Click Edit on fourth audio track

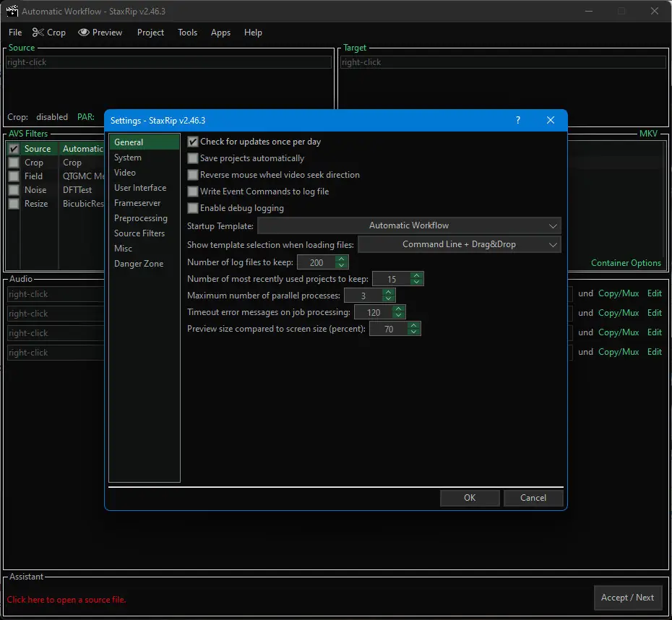[655, 352]
